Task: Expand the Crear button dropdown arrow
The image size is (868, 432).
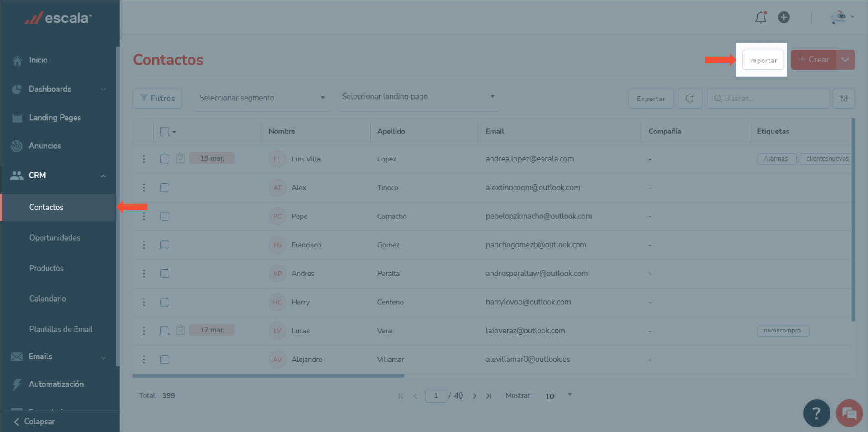Action: click(845, 60)
